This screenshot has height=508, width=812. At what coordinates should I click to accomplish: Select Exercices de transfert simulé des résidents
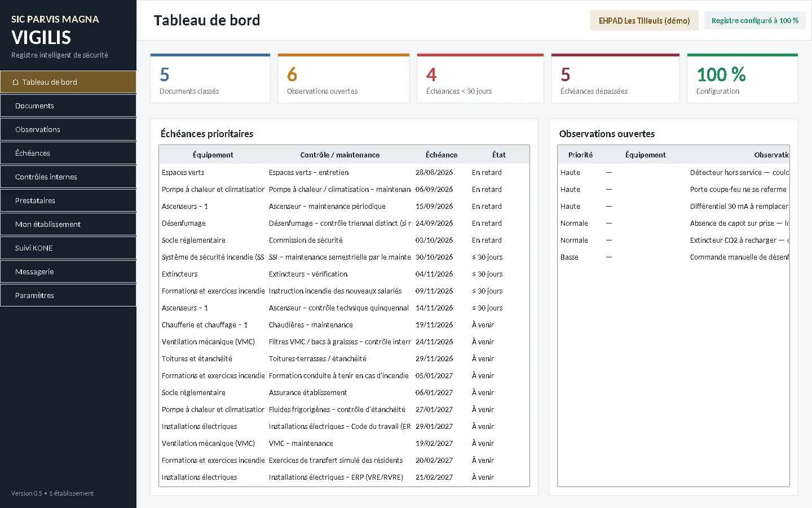point(336,460)
